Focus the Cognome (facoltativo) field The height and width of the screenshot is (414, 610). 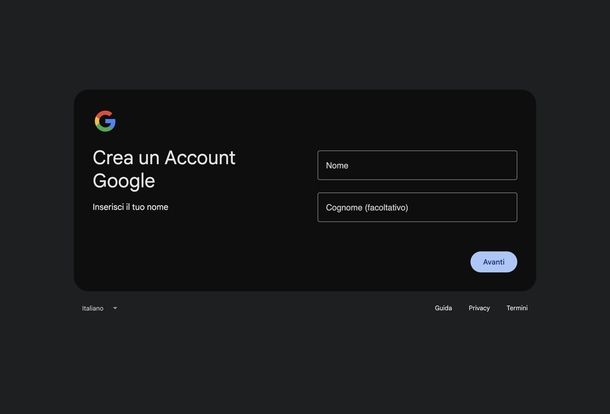417,207
